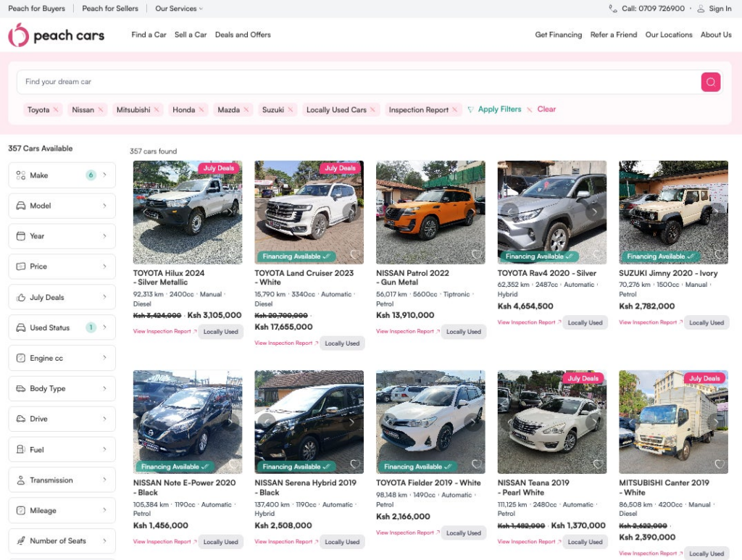Favorite the Toyota Land Cruiser 2023 with heart icon
Viewport: 742px width, 560px height.
pos(354,254)
